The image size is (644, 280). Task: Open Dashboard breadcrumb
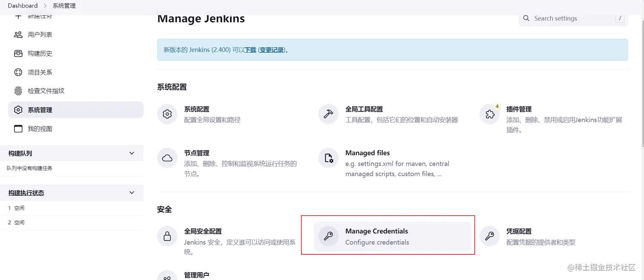tap(23, 6)
